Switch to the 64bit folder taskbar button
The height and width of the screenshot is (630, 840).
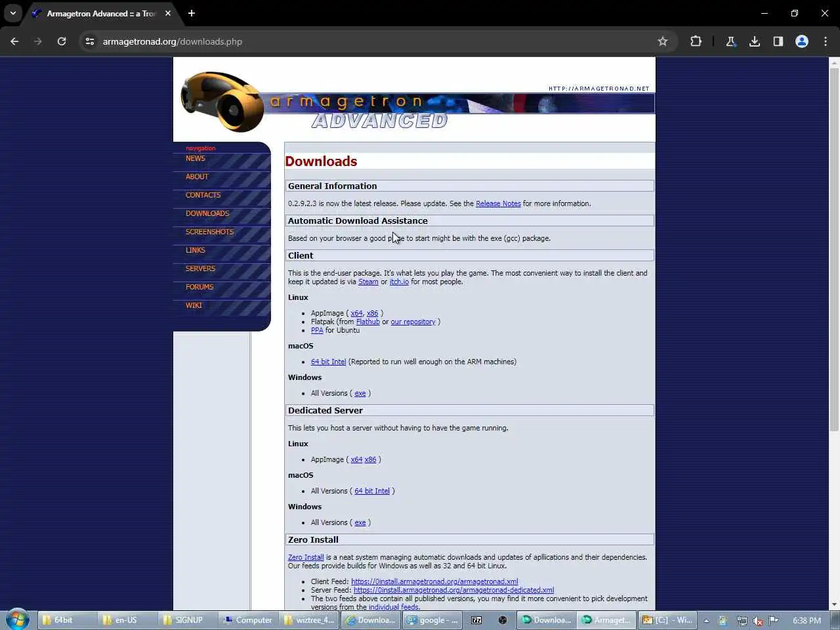point(67,620)
